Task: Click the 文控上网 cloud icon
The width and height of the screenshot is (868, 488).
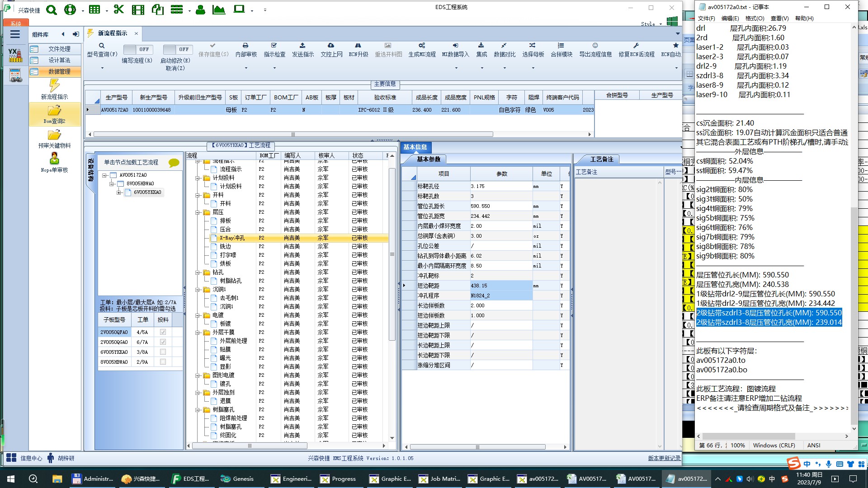Action: (331, 46)
